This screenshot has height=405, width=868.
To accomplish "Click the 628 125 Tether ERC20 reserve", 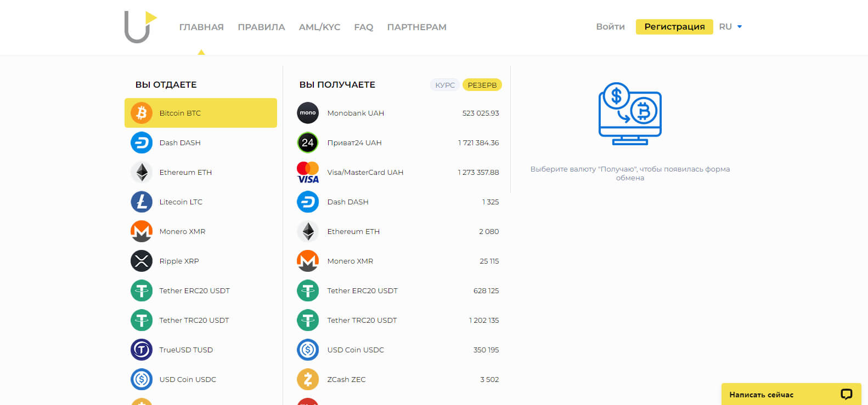I will click(486, 290).
